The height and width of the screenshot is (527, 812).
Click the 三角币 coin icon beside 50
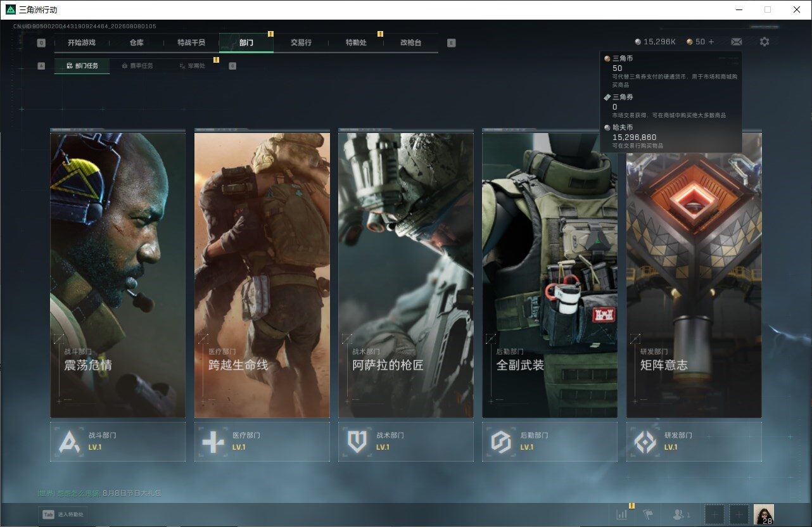point(690,42)
